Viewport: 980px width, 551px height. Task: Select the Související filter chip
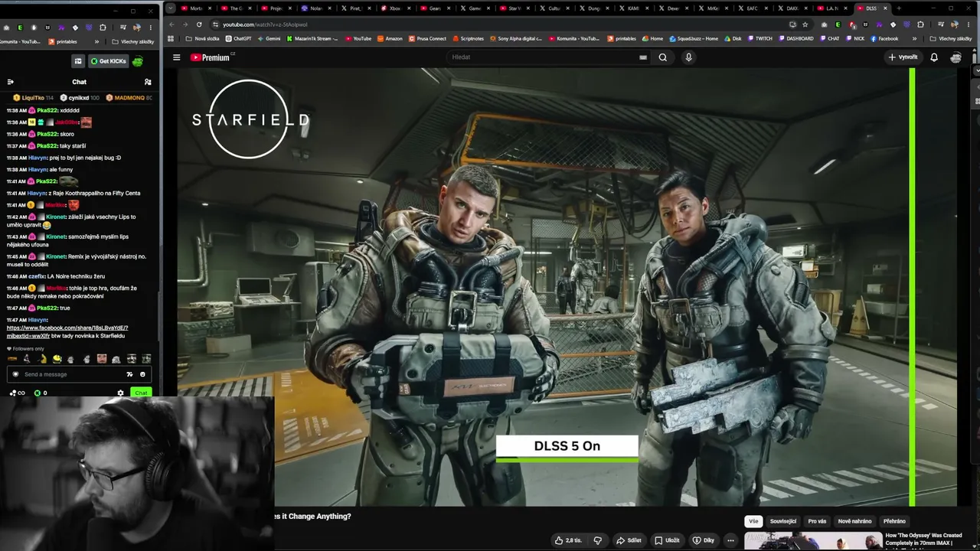[783, 521]
